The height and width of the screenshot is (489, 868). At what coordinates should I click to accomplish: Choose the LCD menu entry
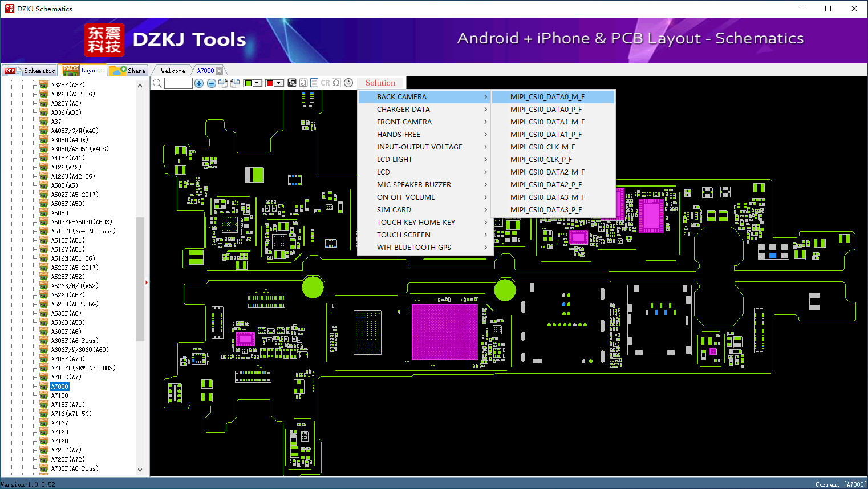[424, 172]
